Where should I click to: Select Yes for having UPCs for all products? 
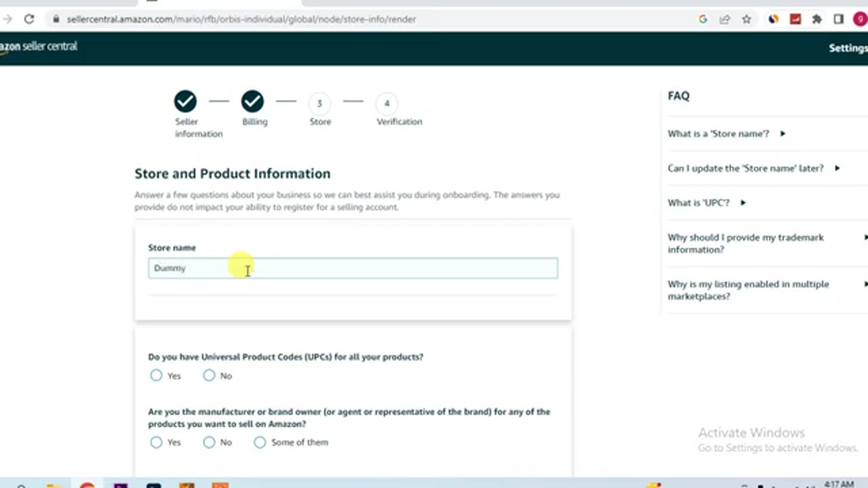tap(157, 375)
